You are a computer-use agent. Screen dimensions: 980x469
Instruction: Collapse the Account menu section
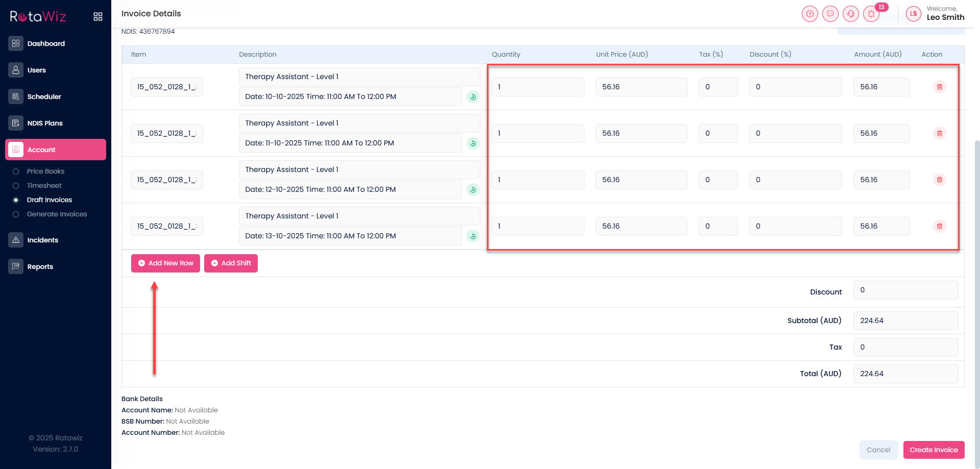coord(56,150)
